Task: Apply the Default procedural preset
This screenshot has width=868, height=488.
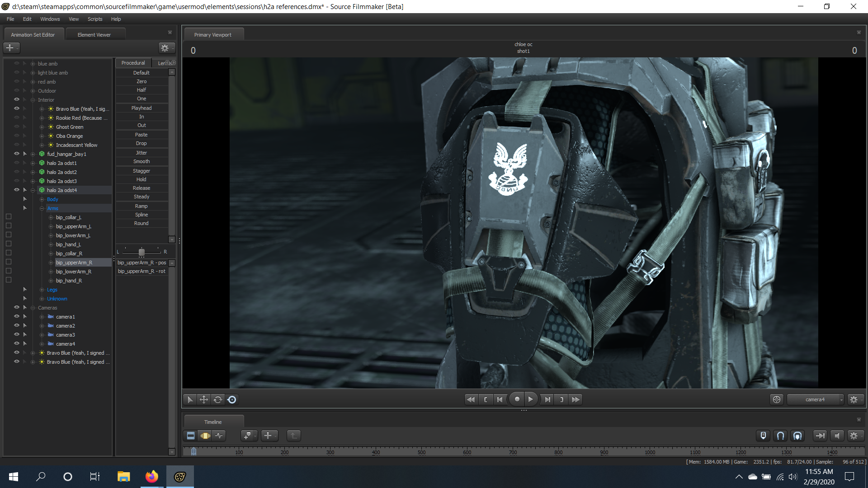Action: (142, 73)
